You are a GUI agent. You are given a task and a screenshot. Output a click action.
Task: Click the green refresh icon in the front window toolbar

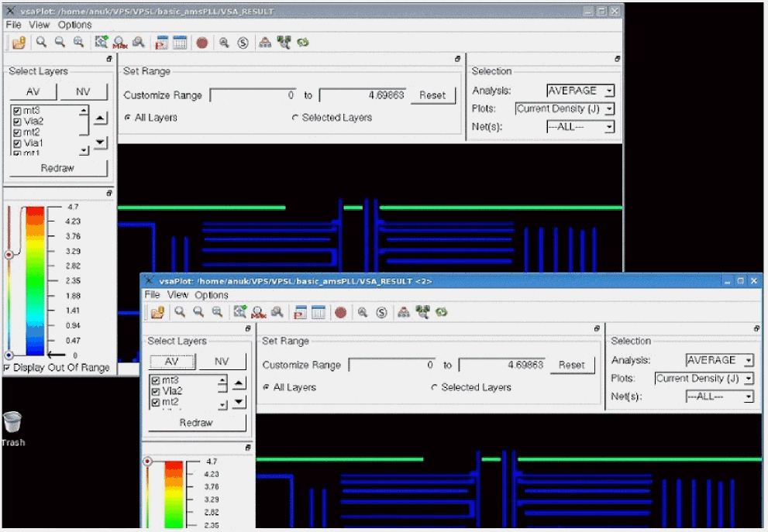pos(441,312)
